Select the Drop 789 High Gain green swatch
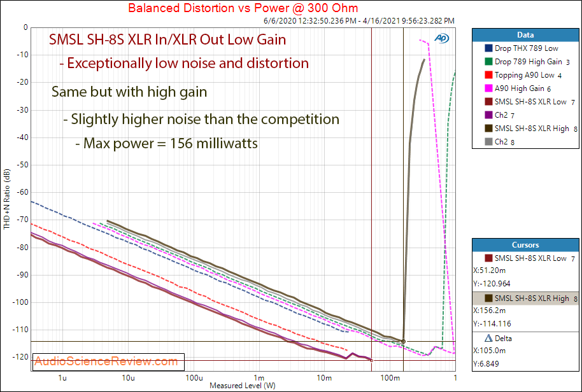The height and width of the screenshot is (392, 582). (488, 62)
